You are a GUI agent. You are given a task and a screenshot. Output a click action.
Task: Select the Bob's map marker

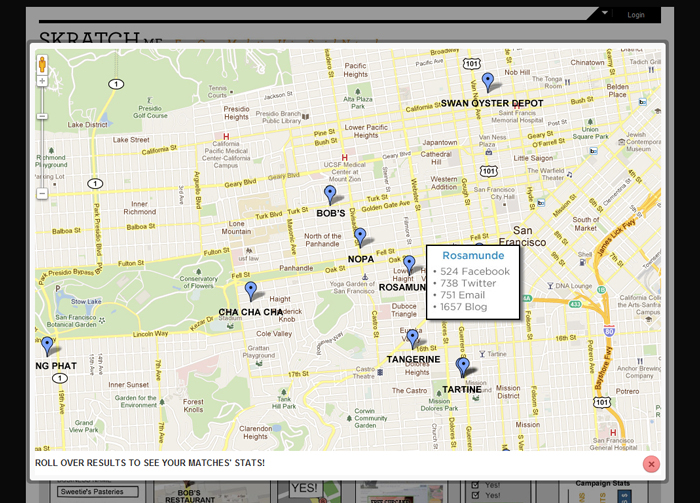tap(330, 195)
